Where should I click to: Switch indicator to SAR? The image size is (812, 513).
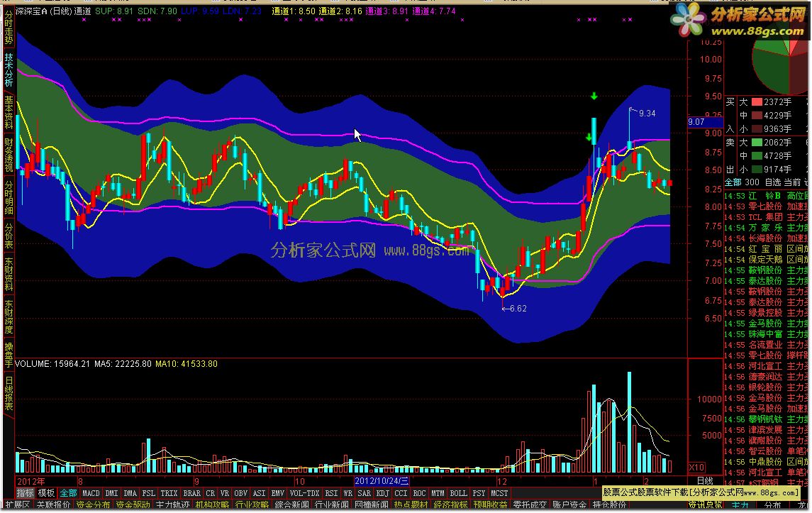[x=365, y=493]
